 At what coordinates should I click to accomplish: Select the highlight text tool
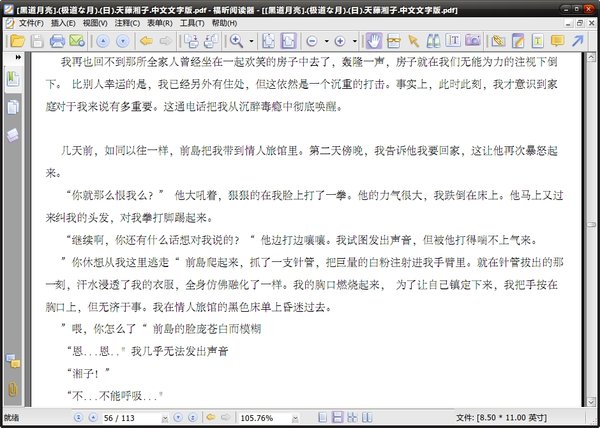[x=538, y=41]
